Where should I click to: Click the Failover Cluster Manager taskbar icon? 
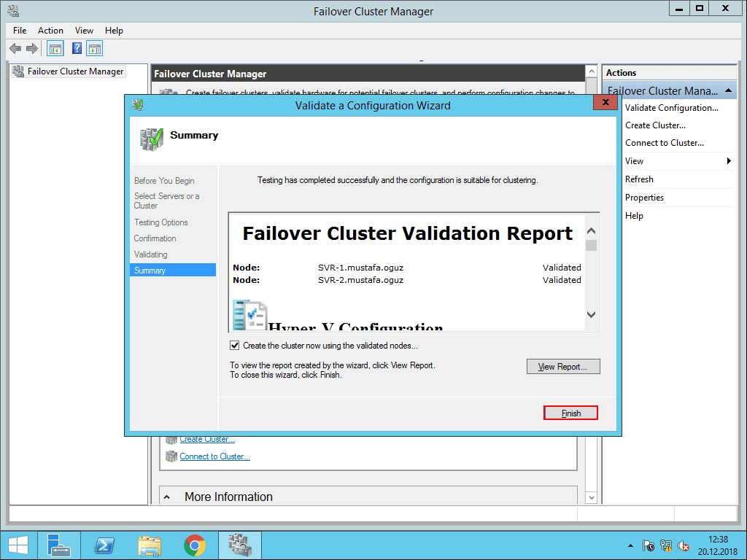[239, 545]
